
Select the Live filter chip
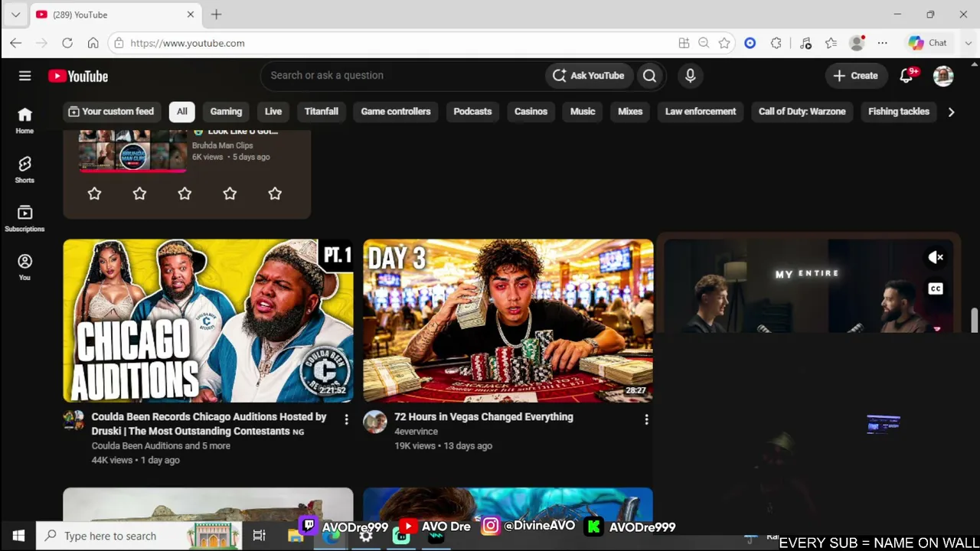273,112
